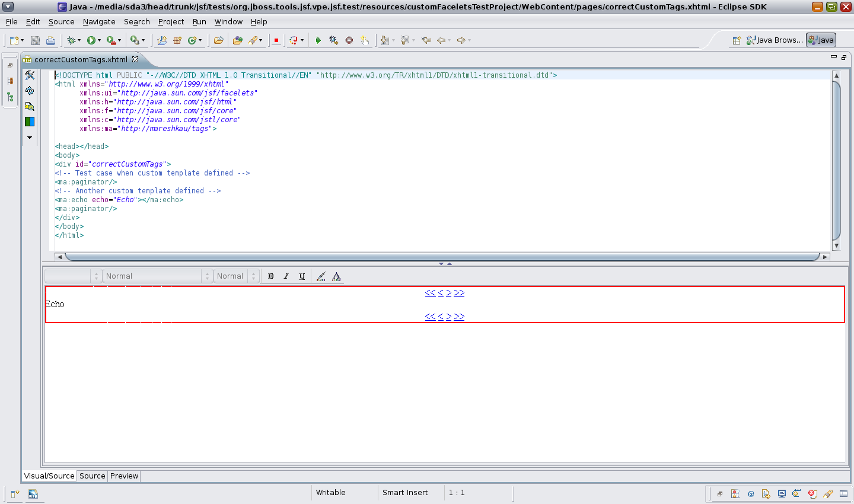
Task: Click the green Run button in the toolbar
Action: click(91, 40)
